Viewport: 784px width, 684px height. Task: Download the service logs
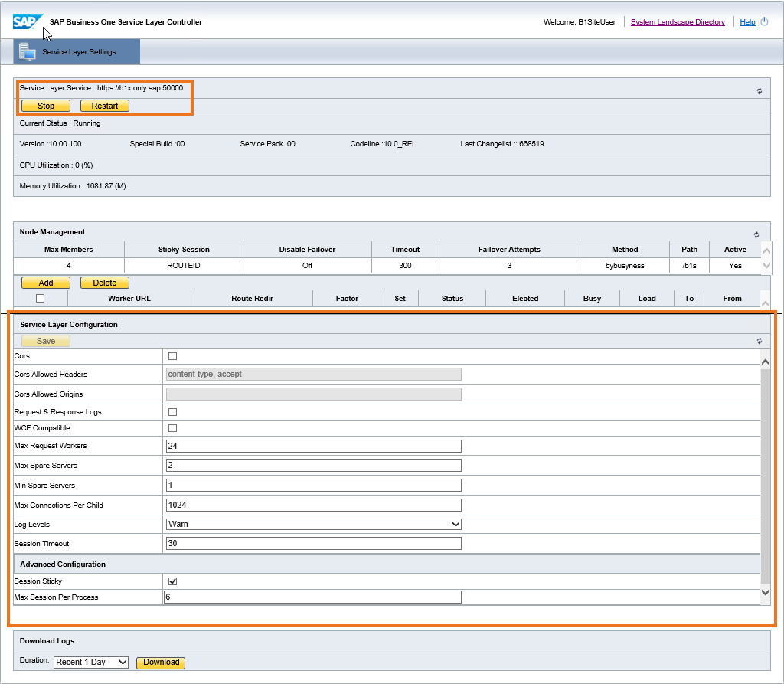[160, 662]
